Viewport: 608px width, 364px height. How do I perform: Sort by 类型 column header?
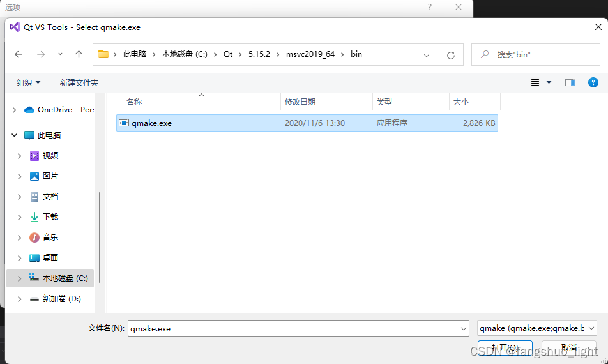[x=384, y=102]
